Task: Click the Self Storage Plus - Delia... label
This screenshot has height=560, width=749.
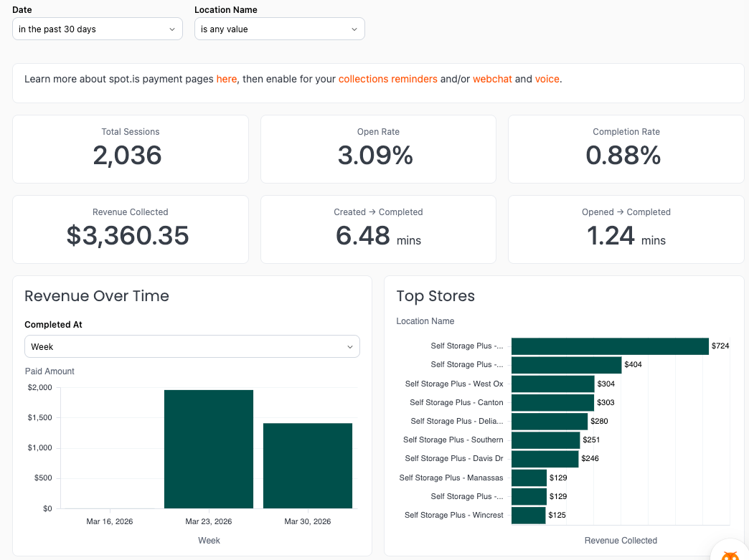Action: click(457, 421)
